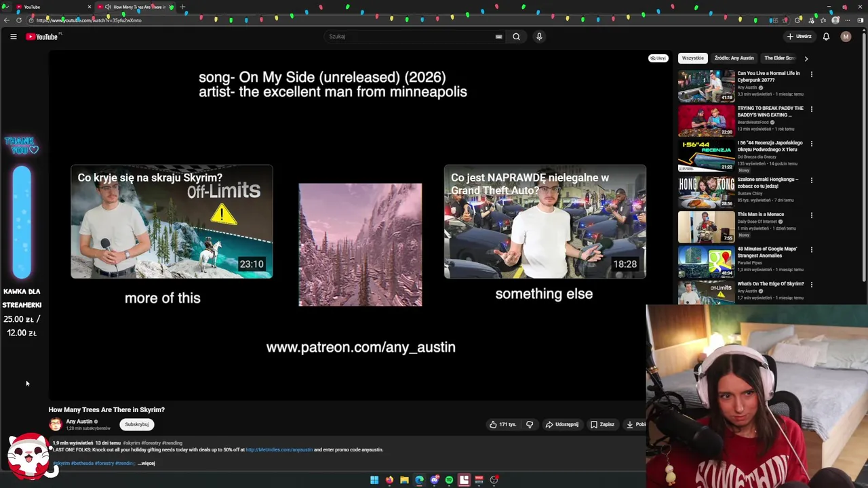The width and height of the screenshot is (868, 488).
Task: Open Cyberpunk 2077 sidebar video thumbnail
Action: point(706,85)
